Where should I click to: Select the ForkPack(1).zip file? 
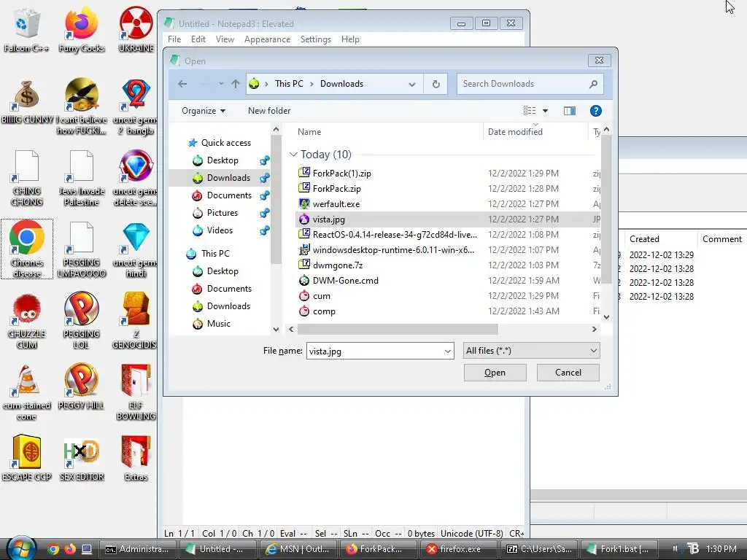tap(341, 174)
